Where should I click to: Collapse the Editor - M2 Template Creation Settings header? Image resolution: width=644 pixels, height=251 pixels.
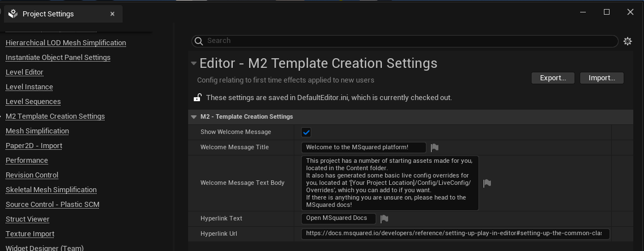click(x=194, y=63)
